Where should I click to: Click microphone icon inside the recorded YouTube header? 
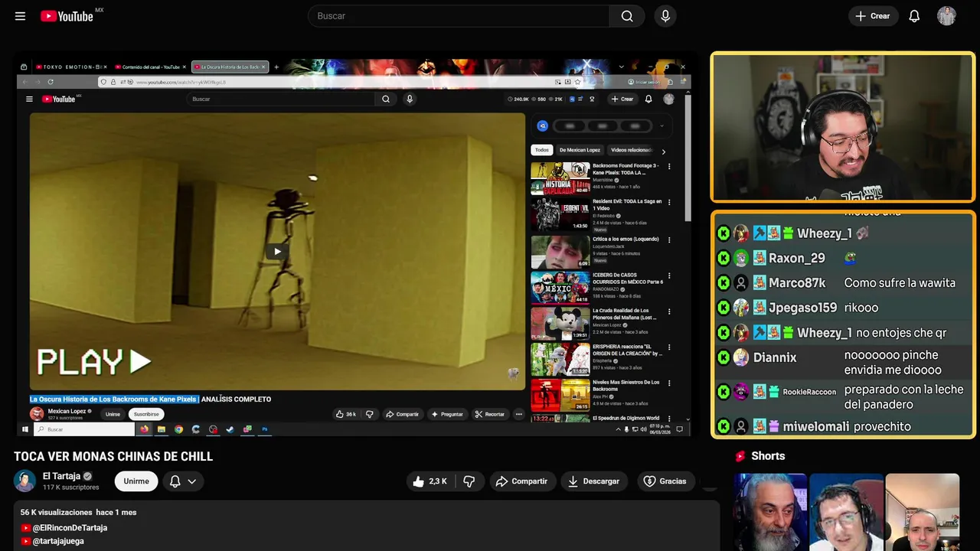coord(410,99)
